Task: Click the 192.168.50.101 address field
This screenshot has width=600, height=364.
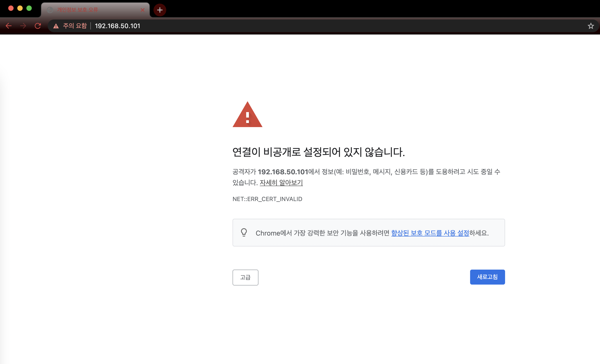Action: point(117,26)
